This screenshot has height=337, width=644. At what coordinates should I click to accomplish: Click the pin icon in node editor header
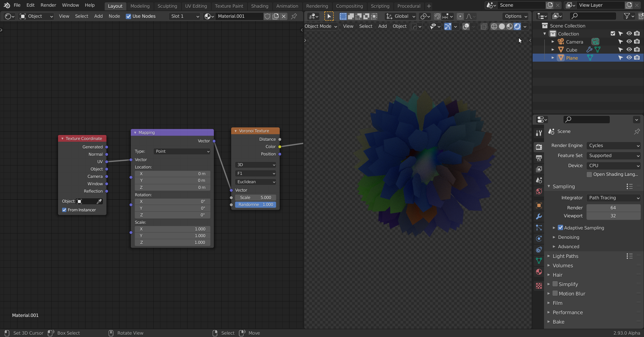coord(294,16)
